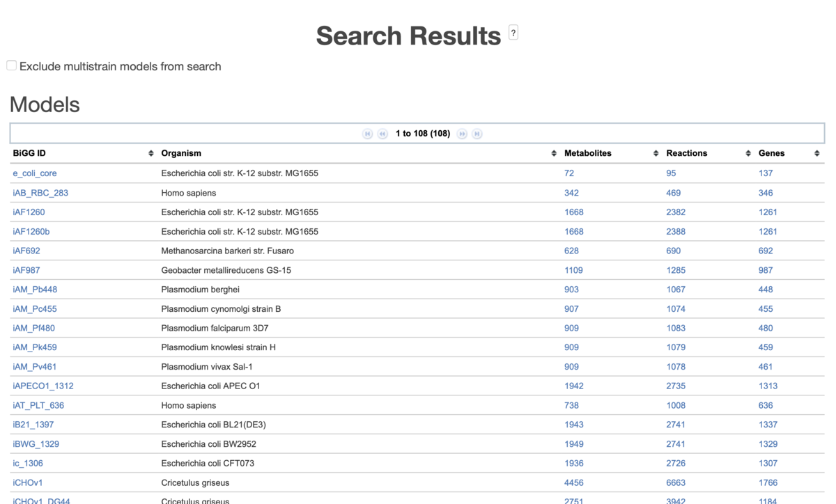Click genes count 987 for iAF987
The height and width of the screenshot is (504, 836).
pyautogui.click(x=766, y=270)
